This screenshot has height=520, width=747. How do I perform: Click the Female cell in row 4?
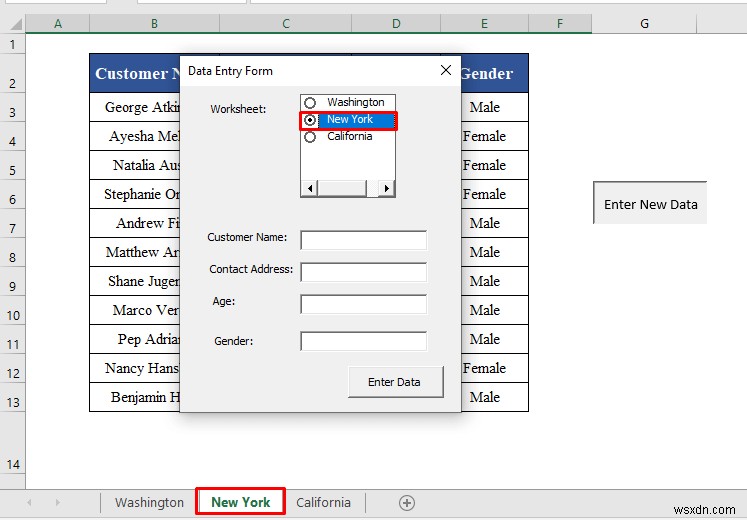tap(495, 136)
